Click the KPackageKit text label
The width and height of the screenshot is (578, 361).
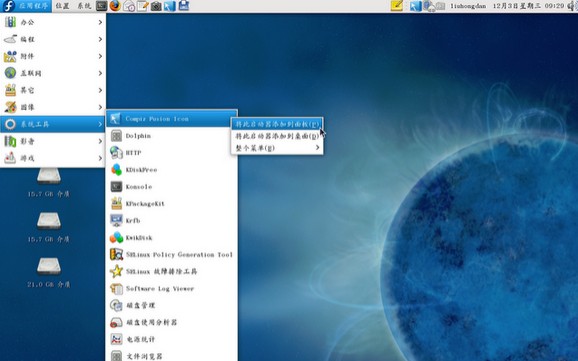pos(145,204)
